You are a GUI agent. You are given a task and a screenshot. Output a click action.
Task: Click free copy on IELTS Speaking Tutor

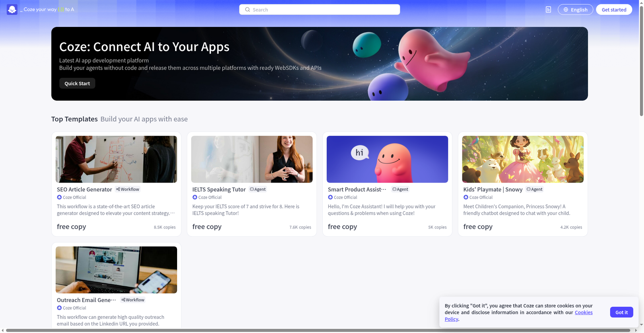[207, 227]
